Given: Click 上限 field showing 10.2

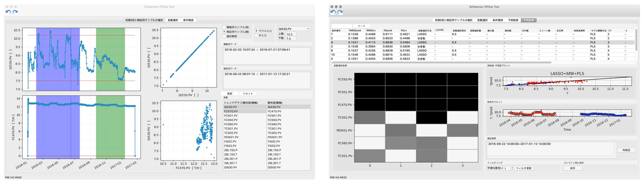Looking at the screenshot, I should coord(291,34).
